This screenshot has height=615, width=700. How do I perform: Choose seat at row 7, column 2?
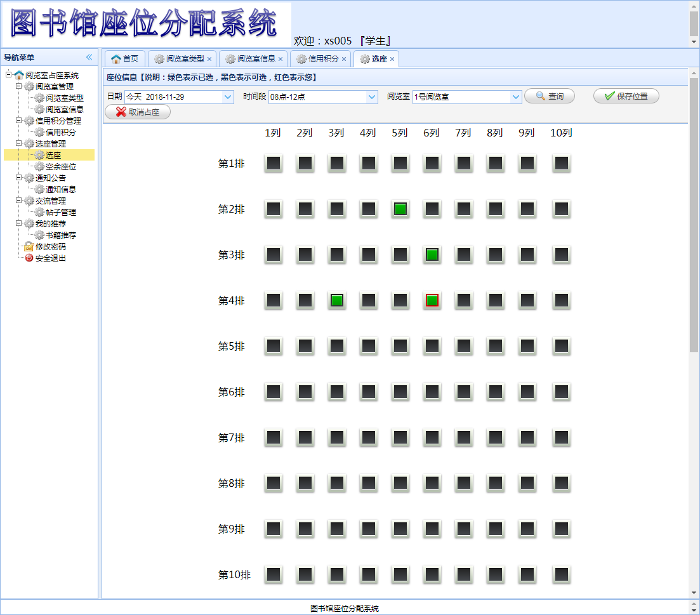(x=305, y=437)
